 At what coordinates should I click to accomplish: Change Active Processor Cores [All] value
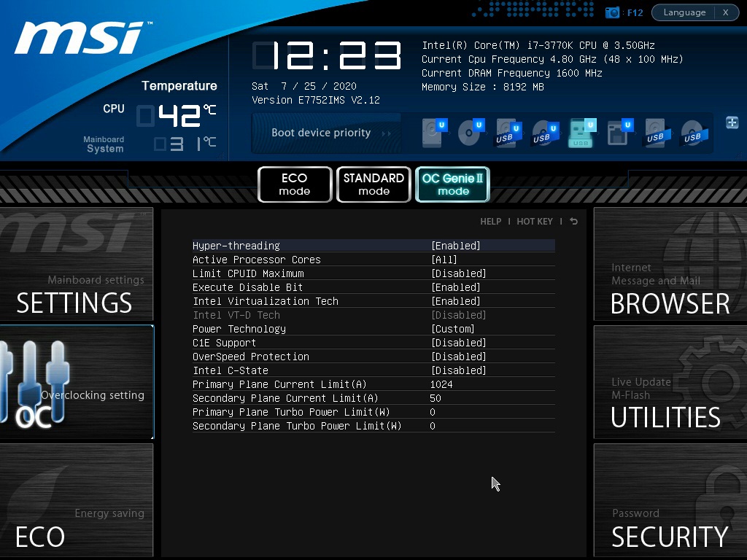tap(444, 260)
